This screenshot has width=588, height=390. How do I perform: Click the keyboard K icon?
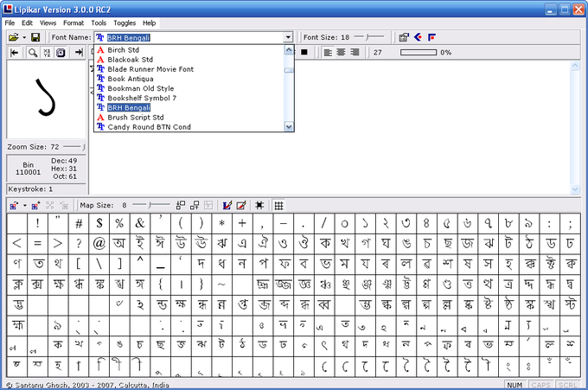pos(61,53)
